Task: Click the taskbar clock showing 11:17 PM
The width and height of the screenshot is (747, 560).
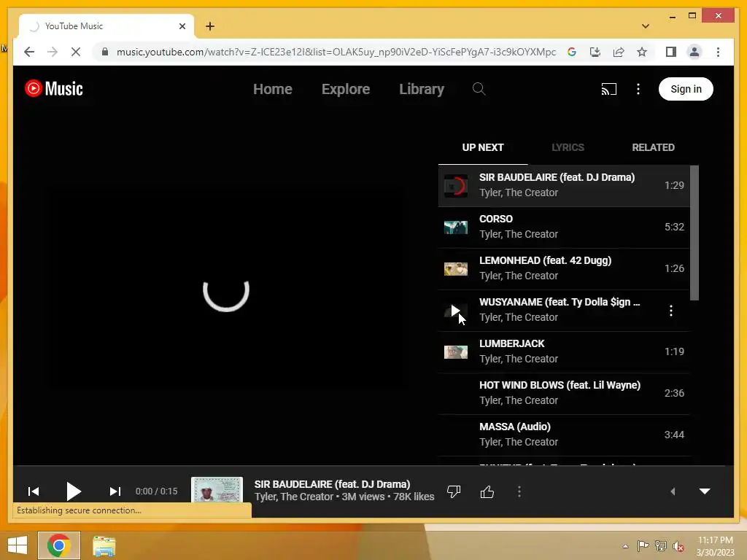Action: tap(715, 546)
